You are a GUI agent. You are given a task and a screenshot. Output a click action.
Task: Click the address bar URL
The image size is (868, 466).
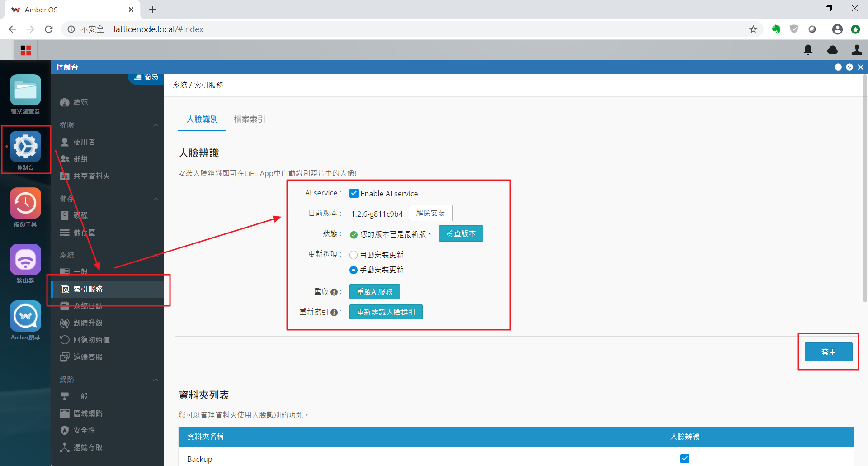158,29
